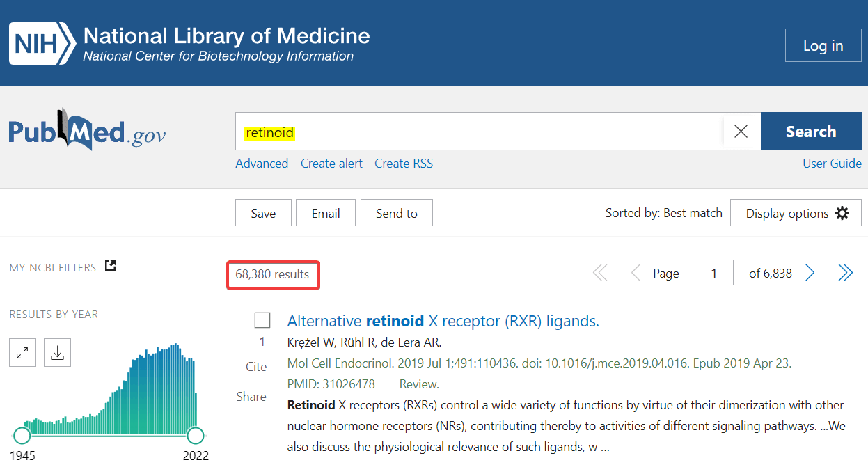Click the MY NCBI FILTERS label
868x474 pixels.
pos(53,267)
